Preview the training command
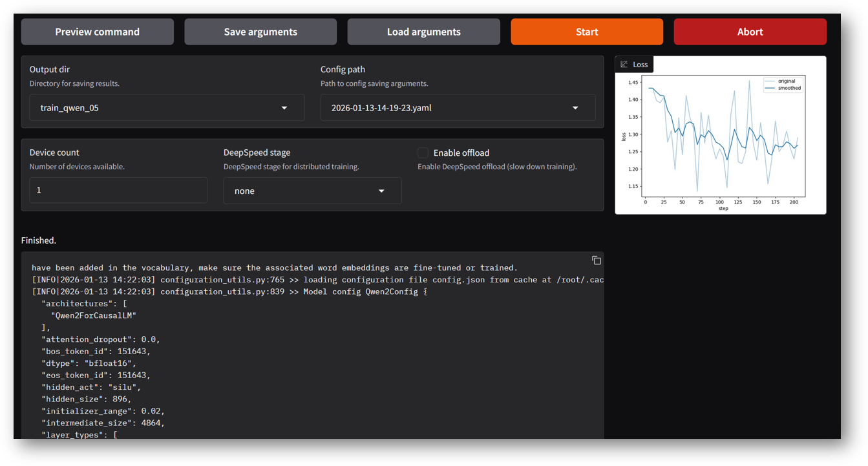 click(97, 31)
